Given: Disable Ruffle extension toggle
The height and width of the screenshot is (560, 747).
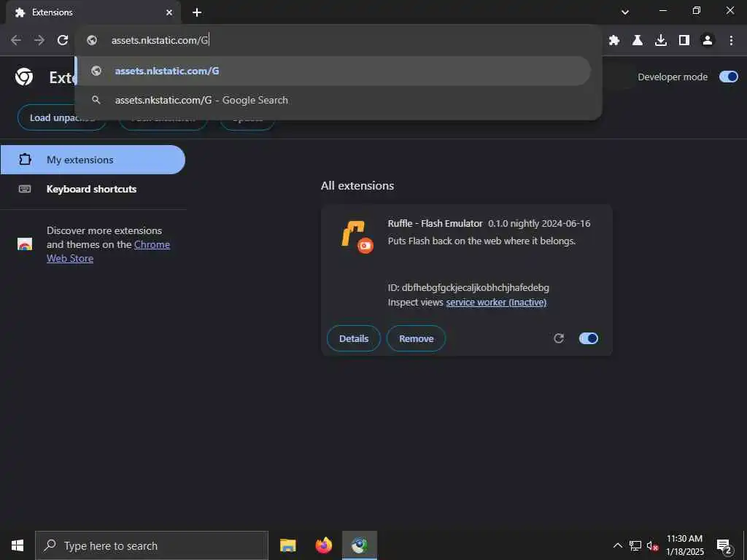Looking at the screenshot, I should 589,338.
